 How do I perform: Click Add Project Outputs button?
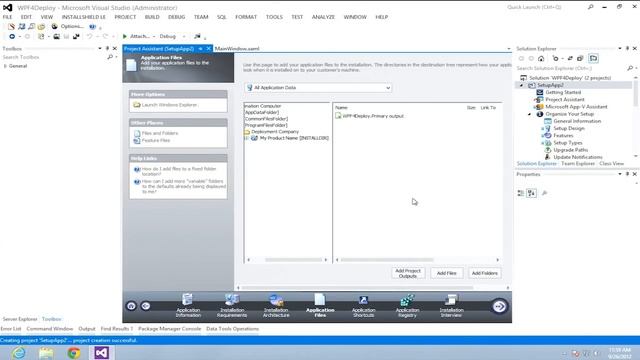[408, 273]
